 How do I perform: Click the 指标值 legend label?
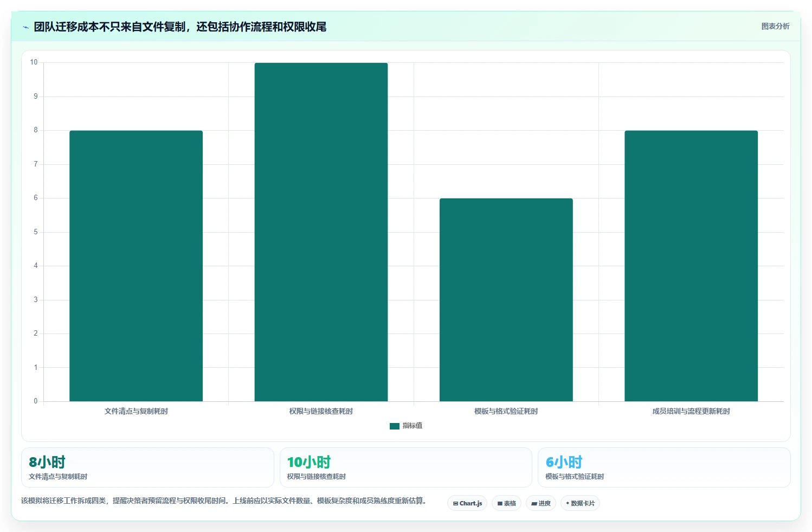tap(413, 426)
